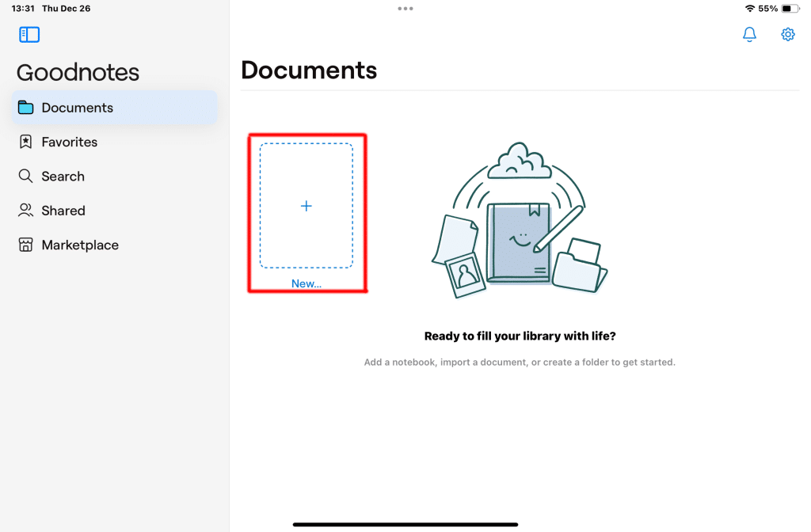This screenshot has height=532, width=811.
Task: Go to Favorites section
Action: click(114, 142)
